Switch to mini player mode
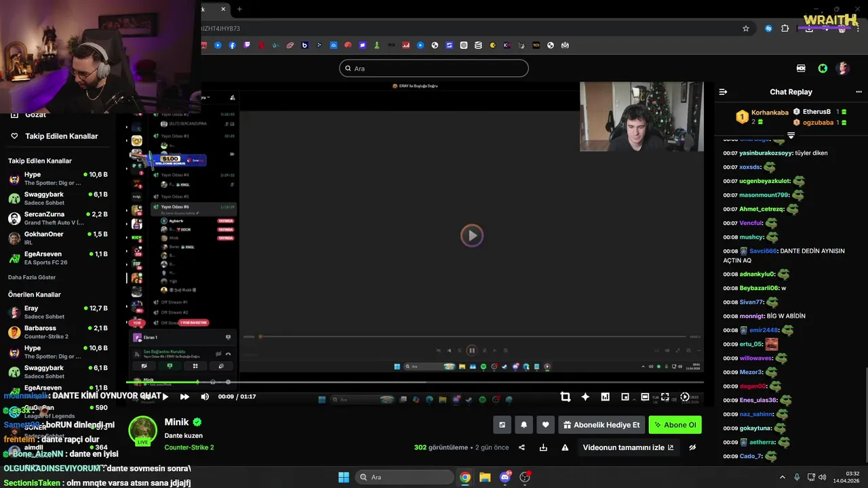868x488 pixels. point(625,396)
